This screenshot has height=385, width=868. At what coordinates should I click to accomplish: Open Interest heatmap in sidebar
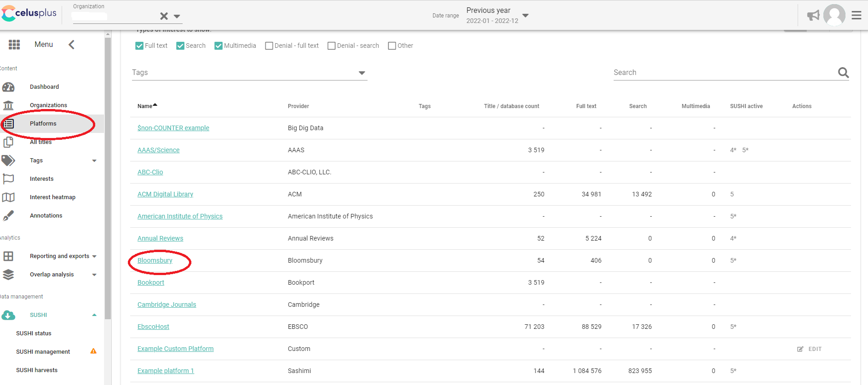click(x=52, y=197)
